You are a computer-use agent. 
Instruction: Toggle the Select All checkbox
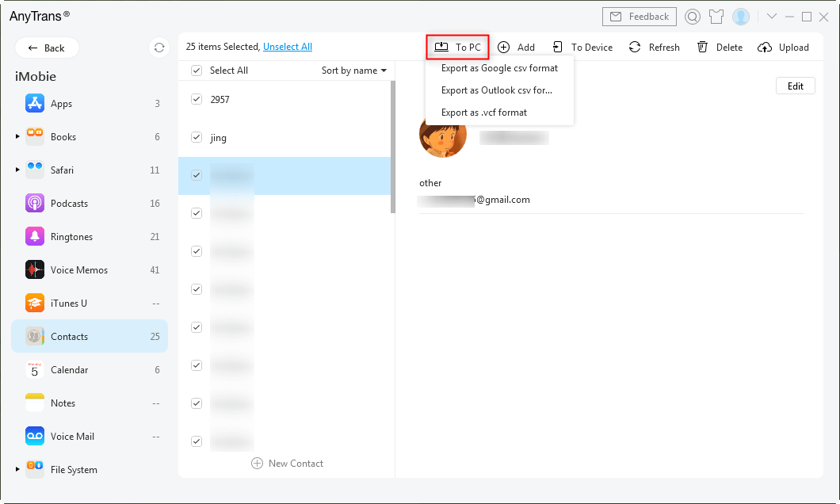tap(197, 71)
